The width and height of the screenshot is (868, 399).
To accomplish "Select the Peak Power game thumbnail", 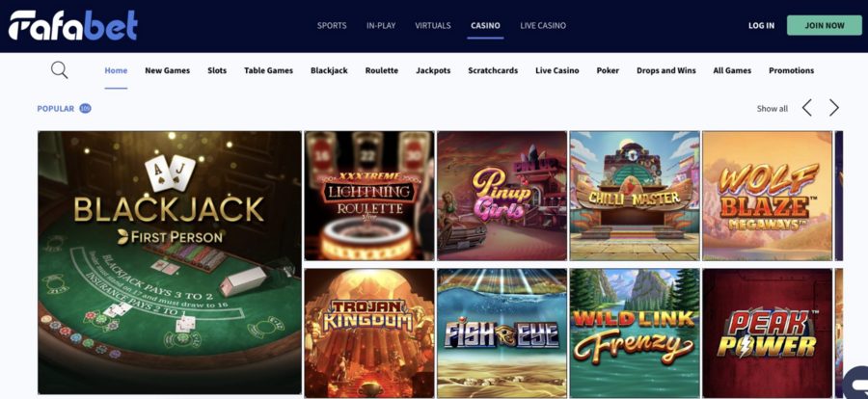I will [768, 333].
